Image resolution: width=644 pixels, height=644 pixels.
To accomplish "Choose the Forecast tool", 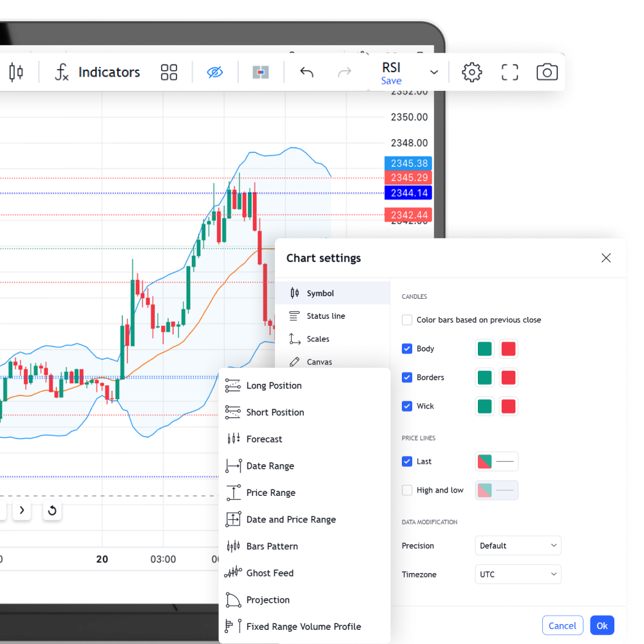I will tap(305, 439).
